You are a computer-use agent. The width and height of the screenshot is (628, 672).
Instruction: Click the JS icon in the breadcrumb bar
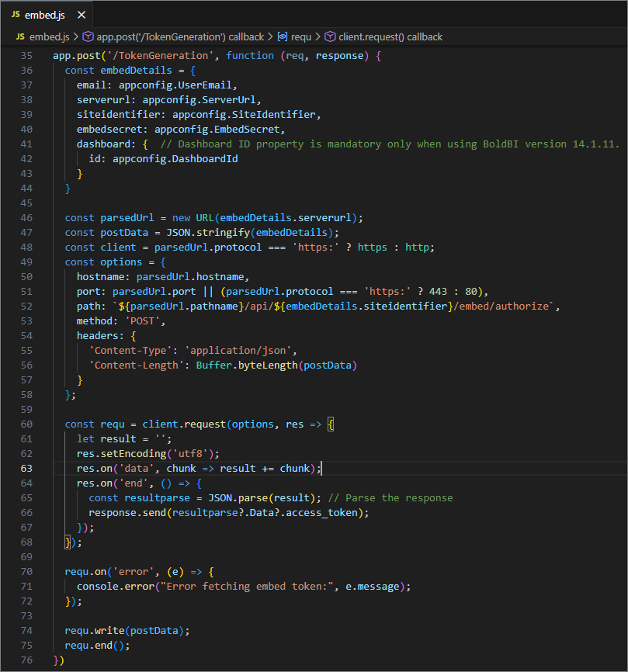tap(20, 36)
